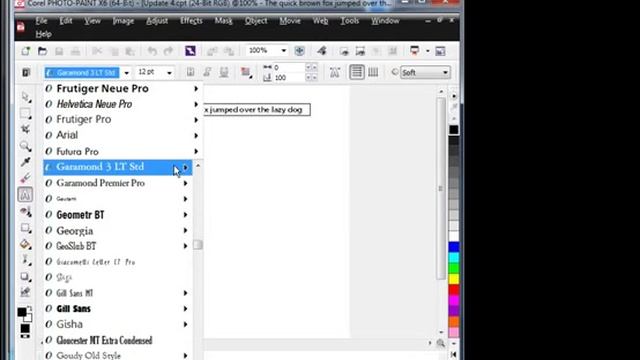Click the font list scrollbar thumb
Image resolution: width=640 pixels, height=360 pixels.
coord(198,245)
